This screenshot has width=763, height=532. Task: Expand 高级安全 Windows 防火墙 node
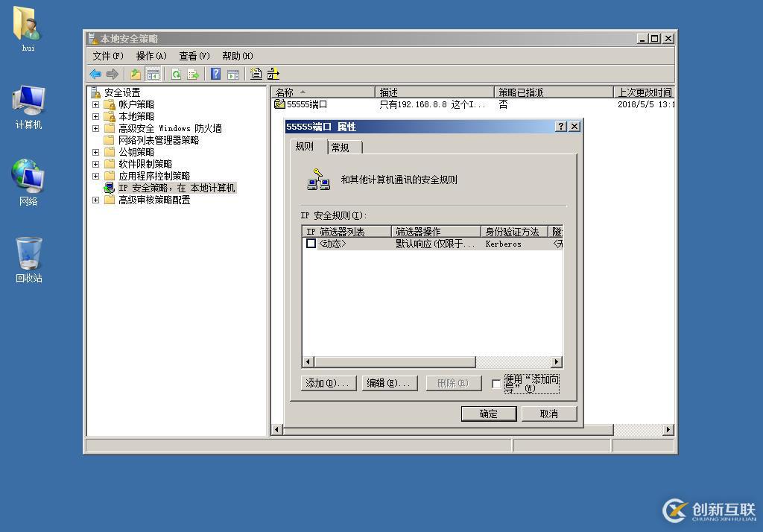point(96,128)
